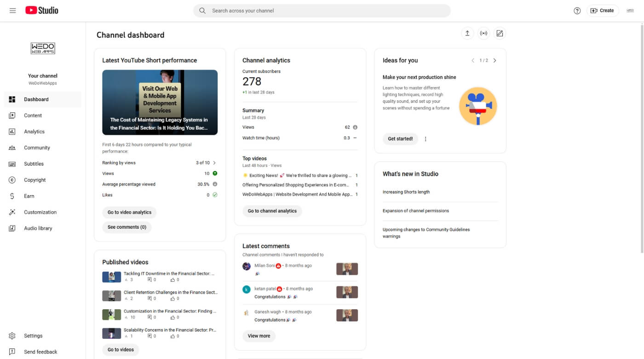Open 'Customization in the Financial Sector' video
644x359 pixels.
(170, 311)
